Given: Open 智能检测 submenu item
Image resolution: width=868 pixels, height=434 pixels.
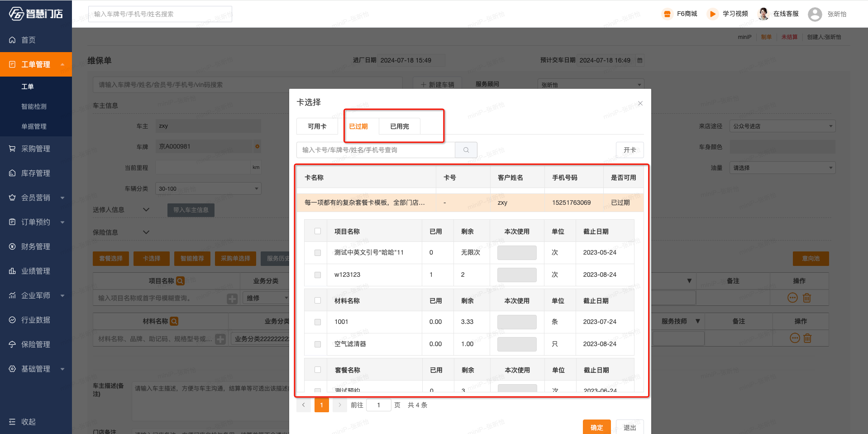Looking at the screenshot, I should [34, 106].
